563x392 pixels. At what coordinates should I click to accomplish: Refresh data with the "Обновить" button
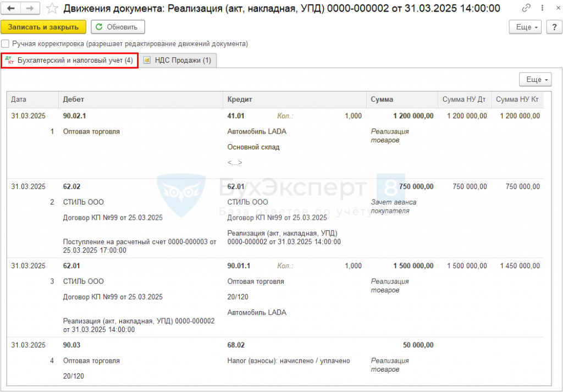[x=118, y=27]
